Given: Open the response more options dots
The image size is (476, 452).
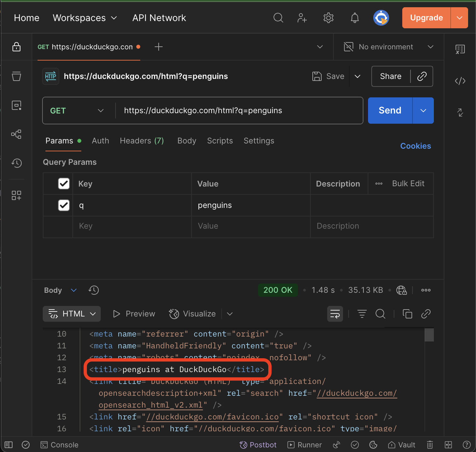Looking at the screenshot, I should [426, 290].
